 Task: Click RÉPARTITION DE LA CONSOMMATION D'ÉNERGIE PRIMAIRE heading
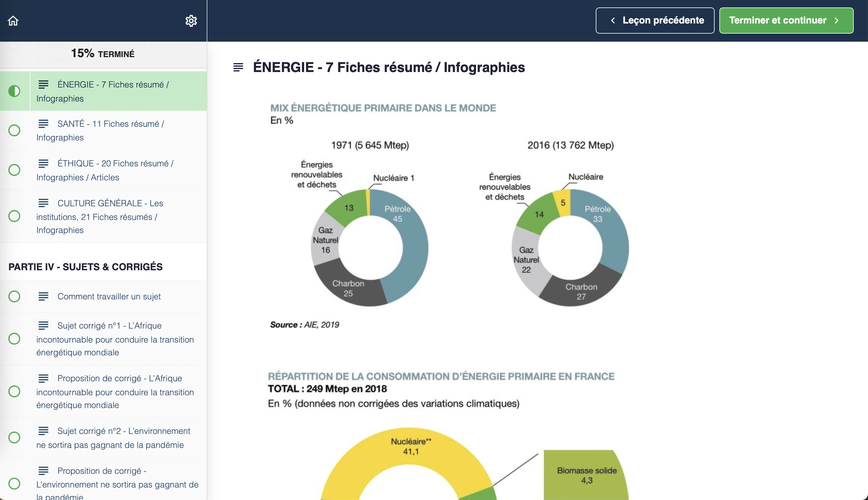point(441,376)
